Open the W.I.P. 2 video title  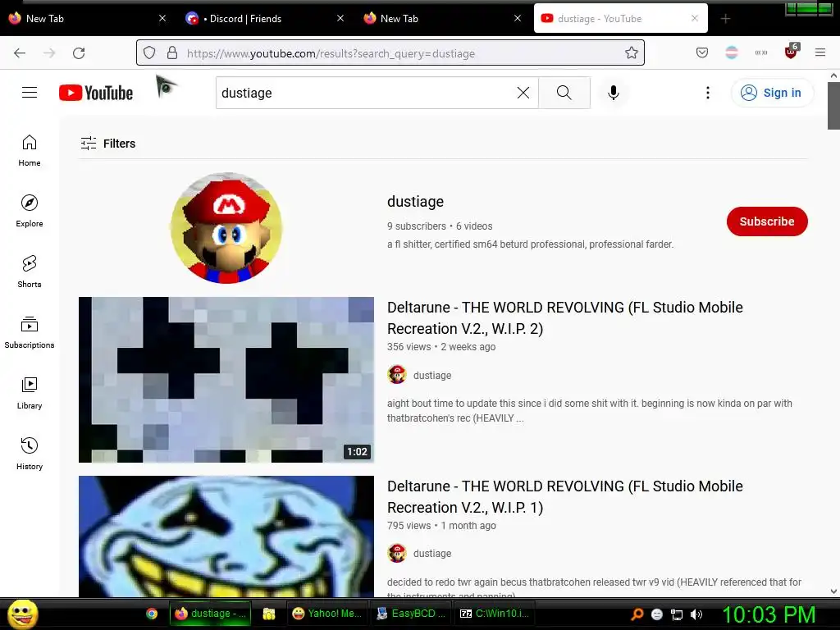(564, 317)
